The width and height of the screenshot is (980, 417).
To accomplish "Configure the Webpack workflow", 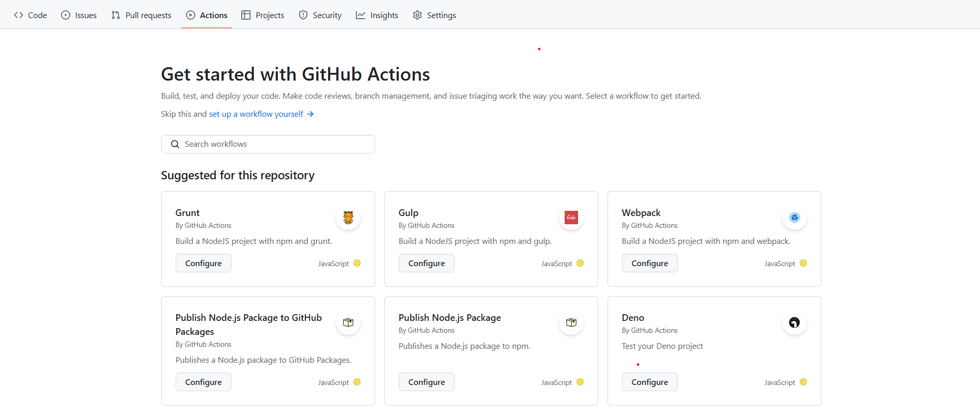I will coord(649,264).
